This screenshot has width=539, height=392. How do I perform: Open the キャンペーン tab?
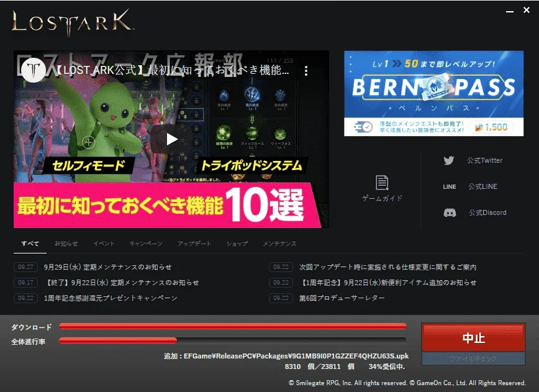pos(146,244)
